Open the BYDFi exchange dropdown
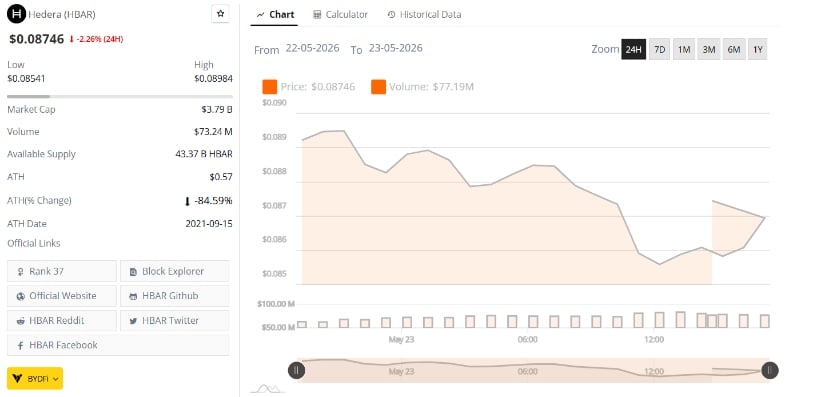The width and height of the screenshot is (825, 397). point(35,378)
